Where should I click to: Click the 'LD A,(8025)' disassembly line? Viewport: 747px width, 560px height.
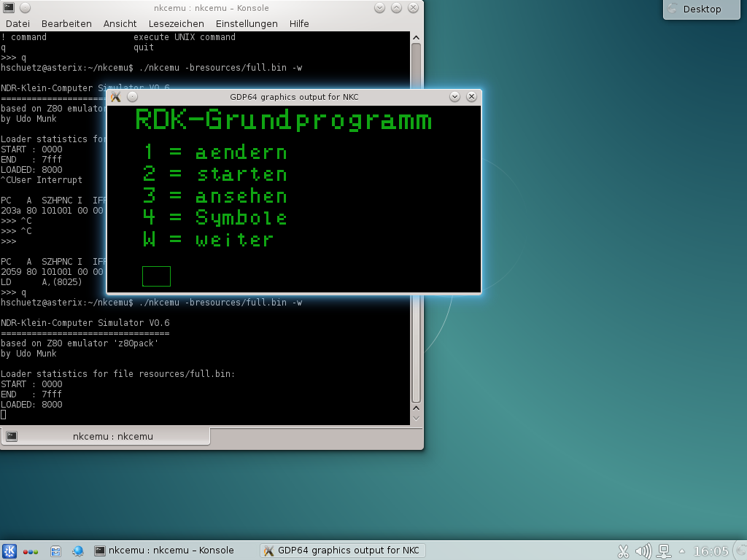point(42,282)
